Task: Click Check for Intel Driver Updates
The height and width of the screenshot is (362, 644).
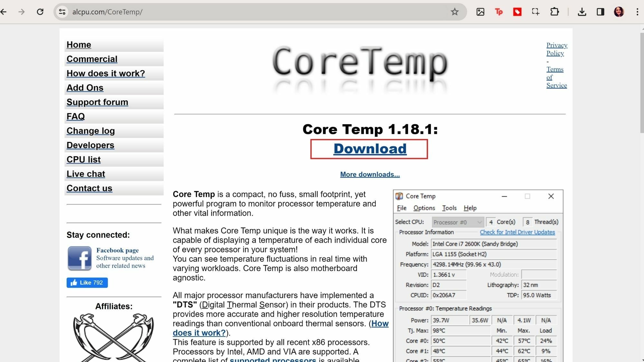Action: (517, 232)
